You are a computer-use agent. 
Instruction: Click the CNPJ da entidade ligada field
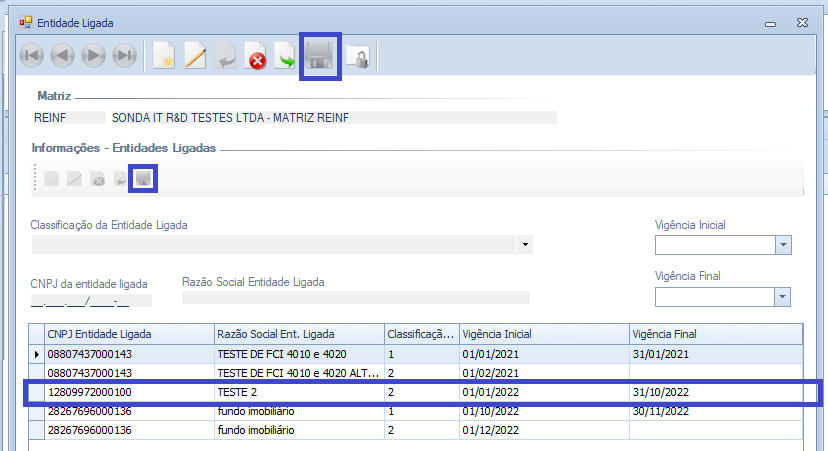(x=90, y=299)
